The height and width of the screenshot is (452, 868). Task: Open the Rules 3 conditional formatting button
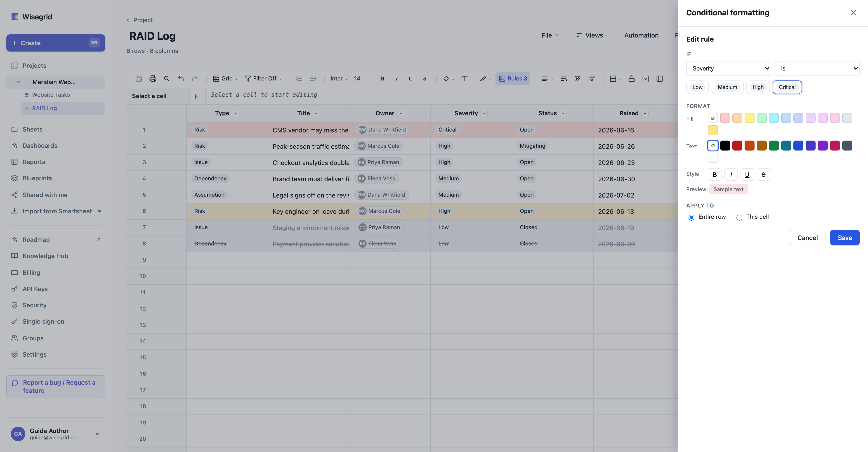click(x=513, y=78)
